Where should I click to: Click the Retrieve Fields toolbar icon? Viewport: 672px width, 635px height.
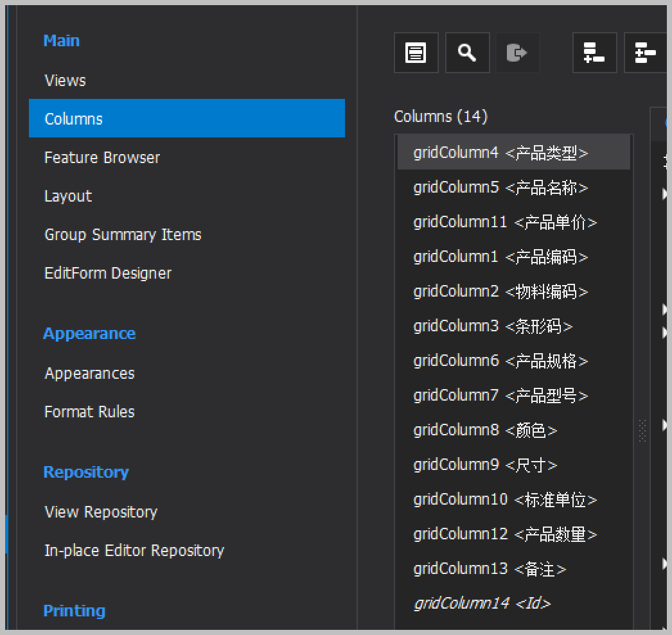click(517, 53)
